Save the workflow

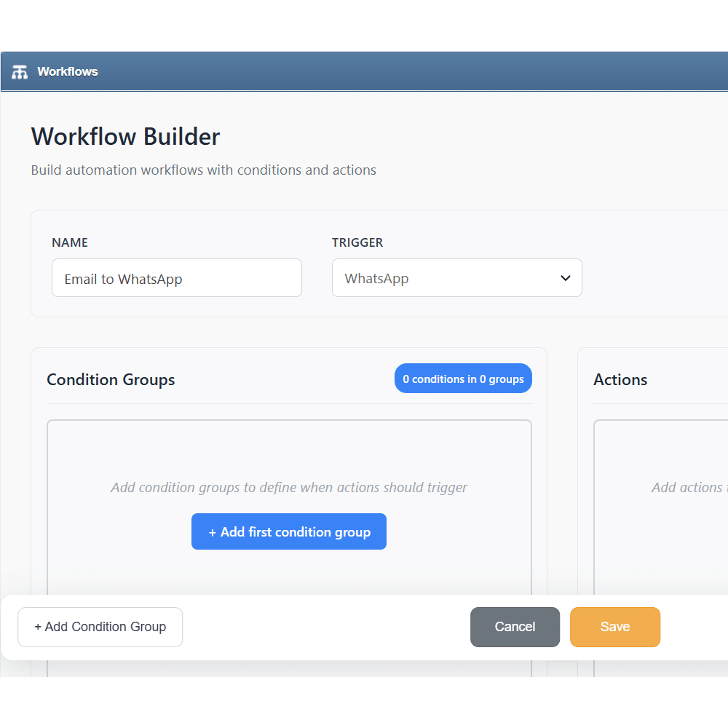point(614,627)
